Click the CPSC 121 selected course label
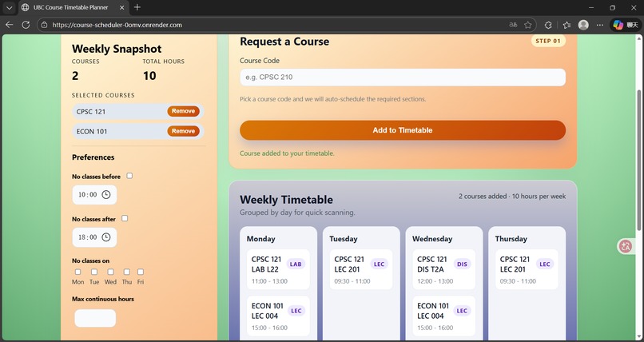644x342 pixels. (91, 111)
